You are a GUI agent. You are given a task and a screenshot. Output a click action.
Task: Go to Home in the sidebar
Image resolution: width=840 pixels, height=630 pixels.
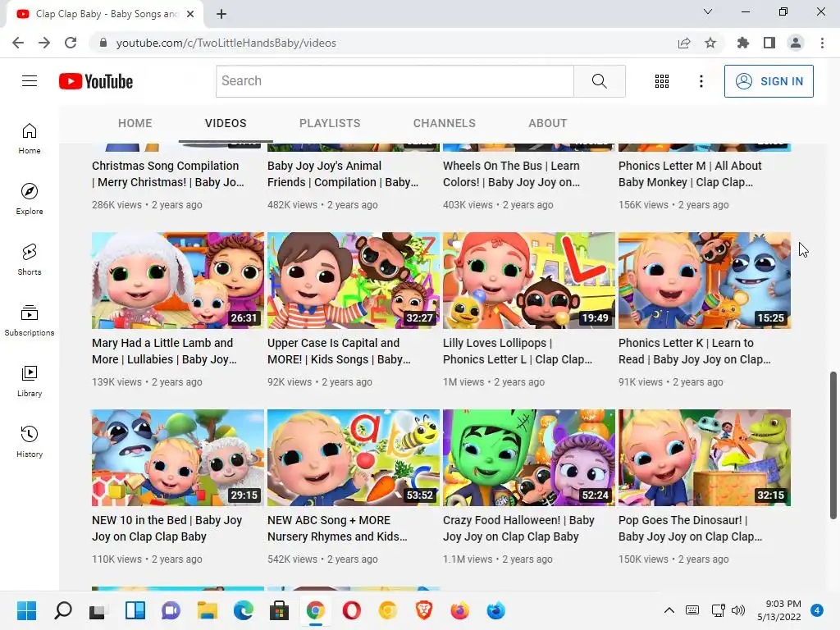click(30, 138)
